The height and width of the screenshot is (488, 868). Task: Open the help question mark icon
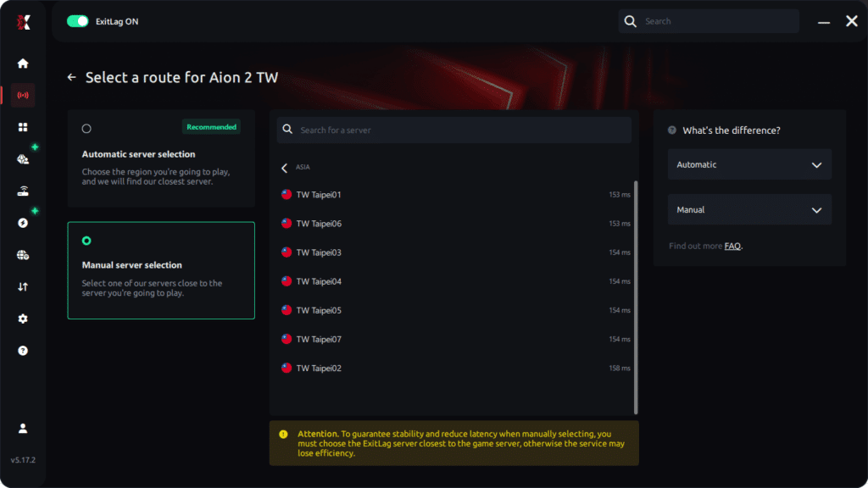click(22, 349)
